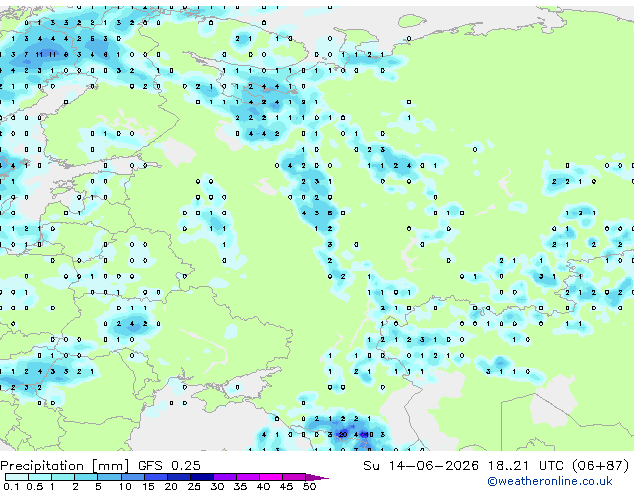Click the '25' legend scale label
Image resolution: width=634 pixels, height=490 pixels.
[x=194, y=486]
